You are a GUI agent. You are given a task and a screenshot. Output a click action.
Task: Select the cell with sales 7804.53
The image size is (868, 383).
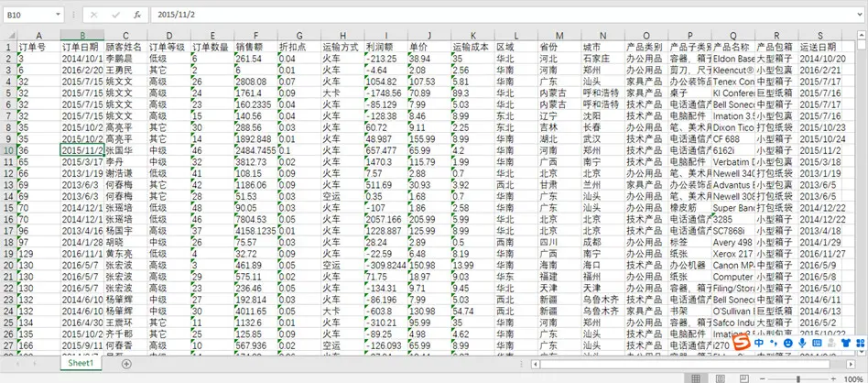click(255, 219)
